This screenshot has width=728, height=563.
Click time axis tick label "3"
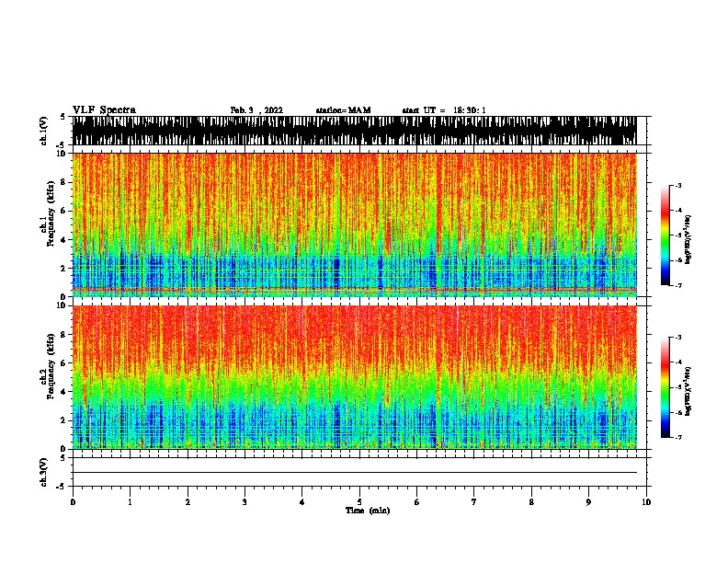pyautogui.click(x=245, y=502)
